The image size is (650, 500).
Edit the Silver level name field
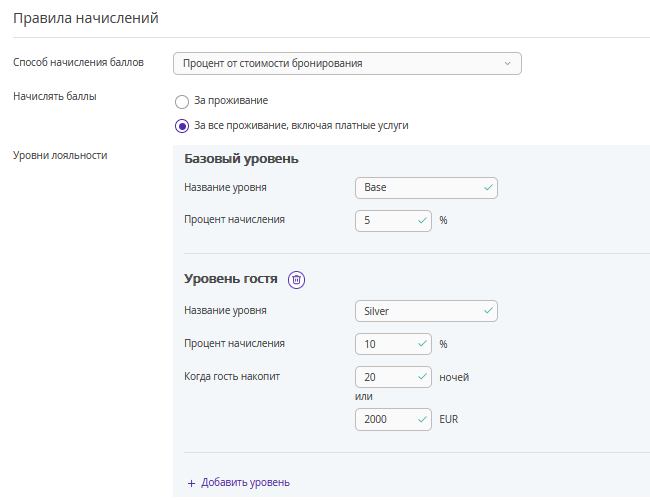[426, 311]
